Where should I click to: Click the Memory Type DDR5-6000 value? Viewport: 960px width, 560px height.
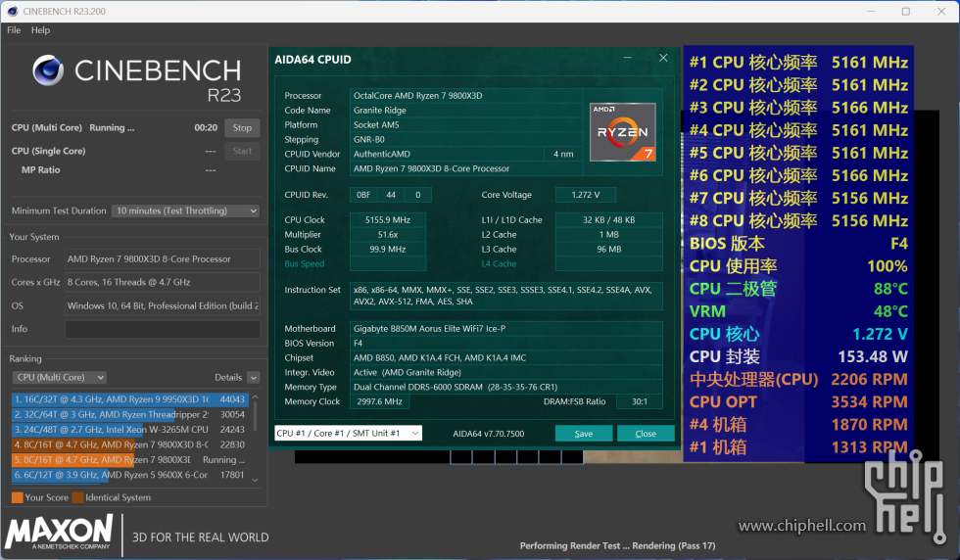(505, 387)
